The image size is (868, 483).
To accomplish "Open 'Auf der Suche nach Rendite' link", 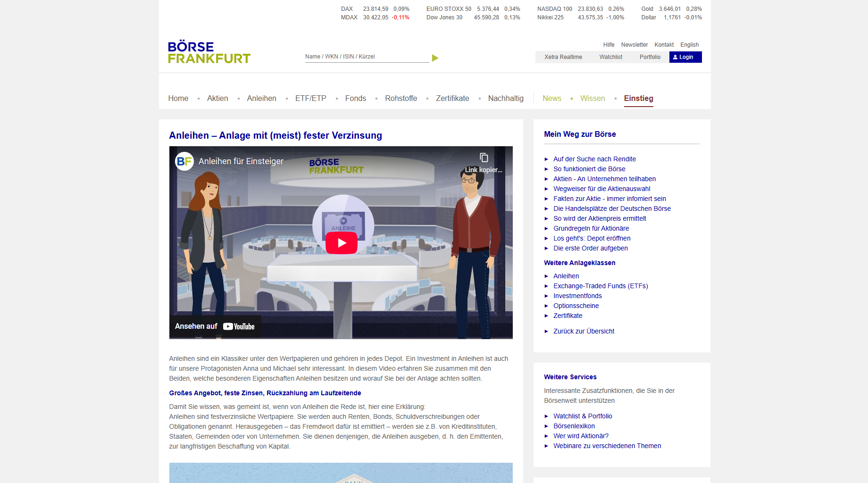I will [x=594, y=159].
